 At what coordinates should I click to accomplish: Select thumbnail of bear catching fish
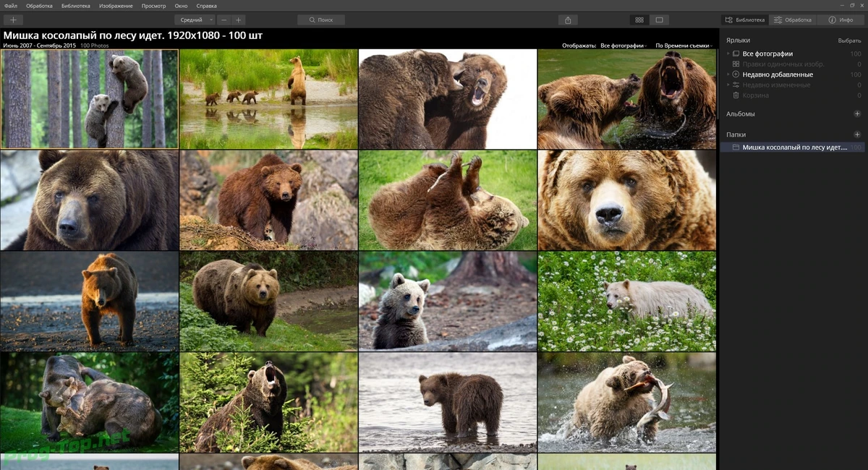tap(627, 403)
